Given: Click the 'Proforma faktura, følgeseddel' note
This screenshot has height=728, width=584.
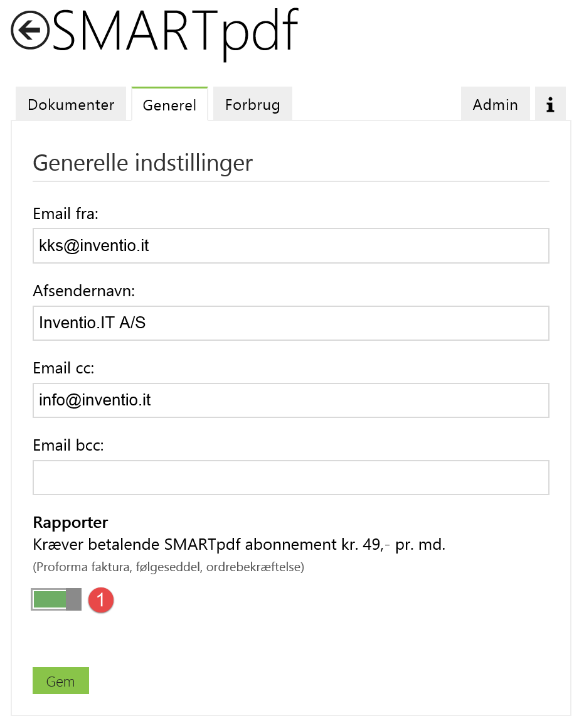Looking at the screenshot, I should [x=169, y=567].
